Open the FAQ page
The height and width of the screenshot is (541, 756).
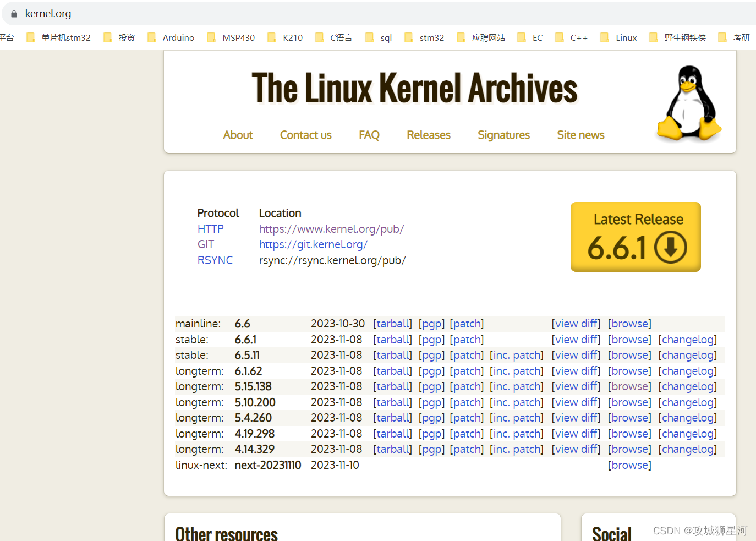[369, 135]
